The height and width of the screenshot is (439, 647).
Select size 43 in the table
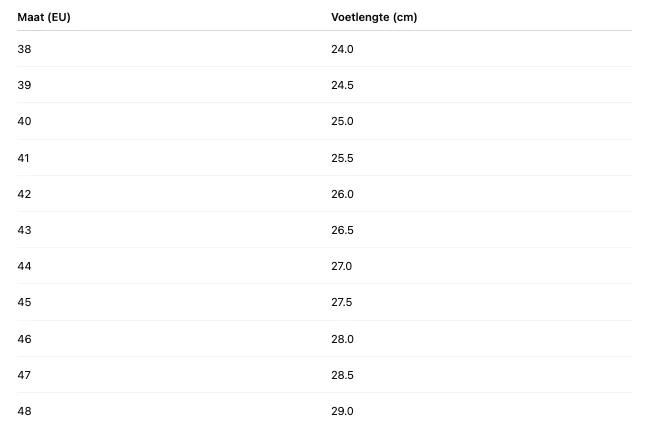click(25, 230)
